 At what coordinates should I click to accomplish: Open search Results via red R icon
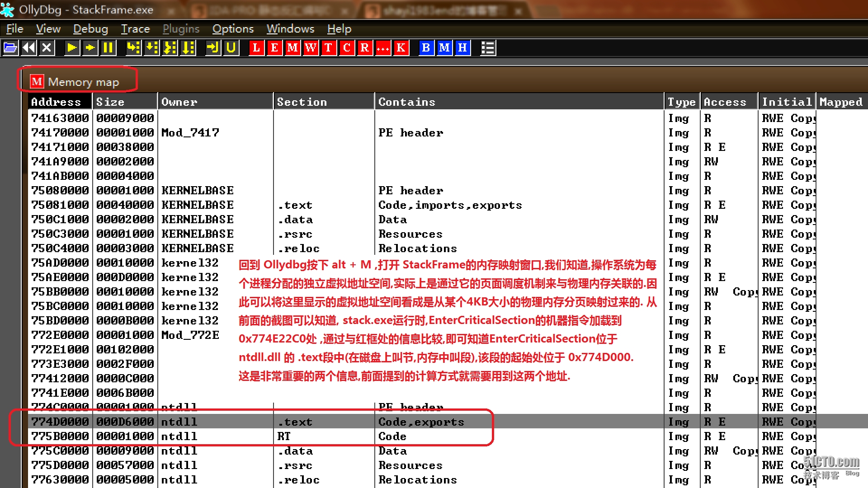click(x=365, y=47)
